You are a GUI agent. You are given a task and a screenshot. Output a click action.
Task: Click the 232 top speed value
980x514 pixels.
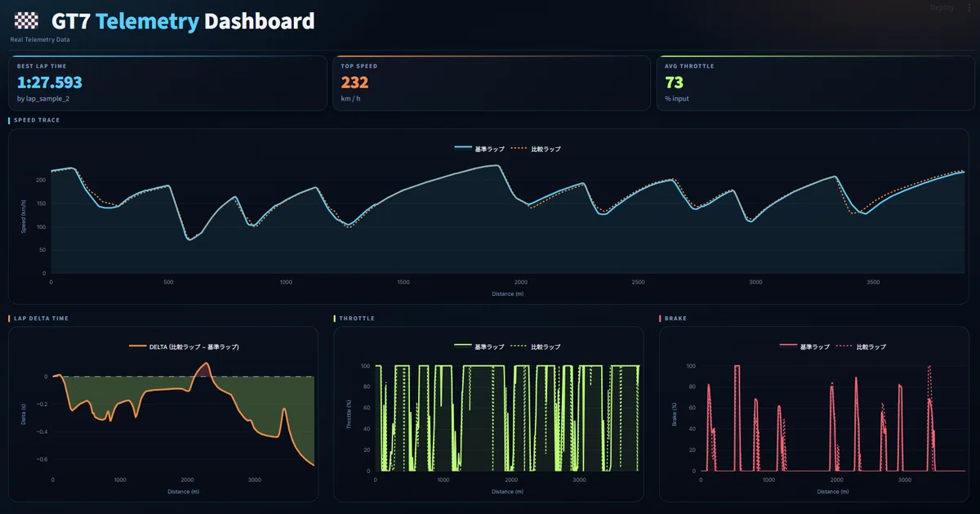point(354,83)
